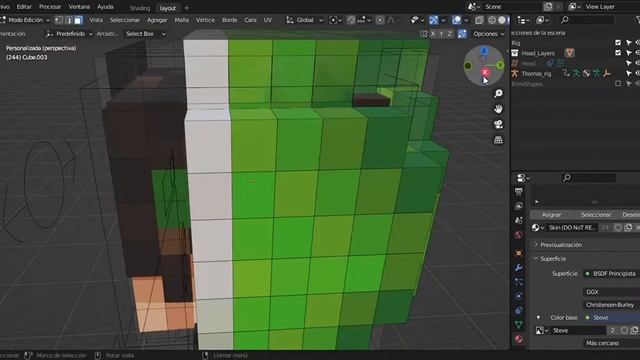The width and height of the screenshot is (640, 360).
Task: Open the Select Box drag dropdown
Action: coord(145,34)
